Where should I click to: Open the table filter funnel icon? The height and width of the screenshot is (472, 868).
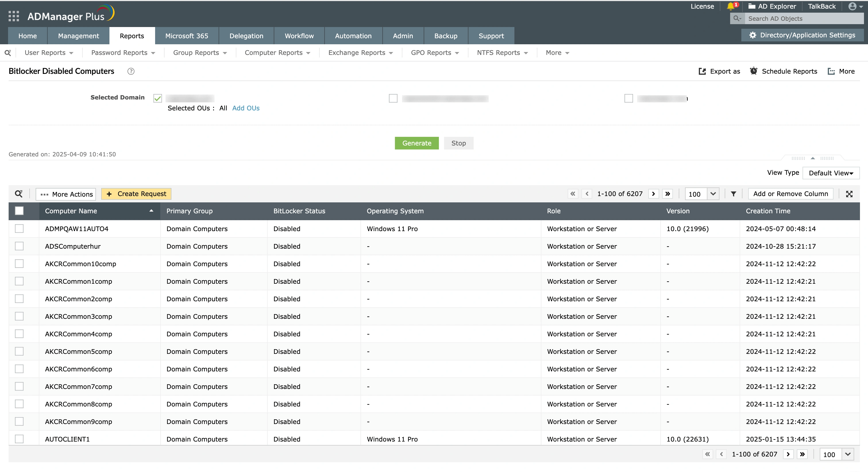point(733,194)
